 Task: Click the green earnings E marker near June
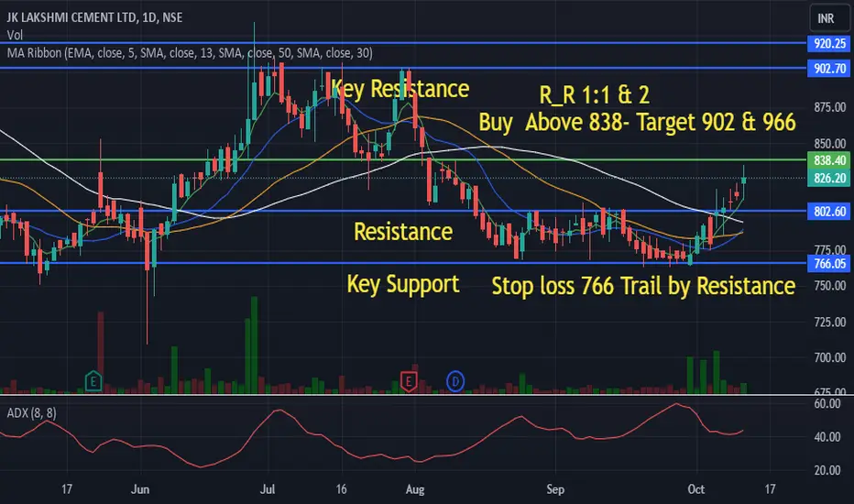tap(93, 381)
